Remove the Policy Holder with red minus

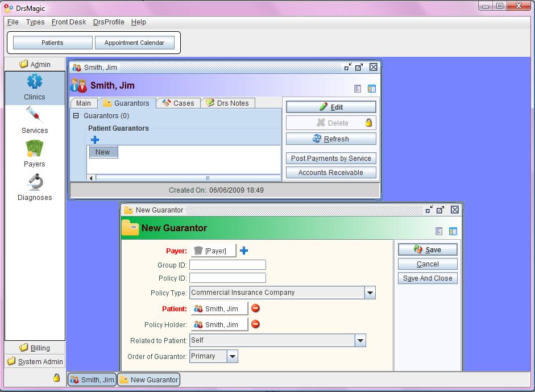tap(255, 324)
